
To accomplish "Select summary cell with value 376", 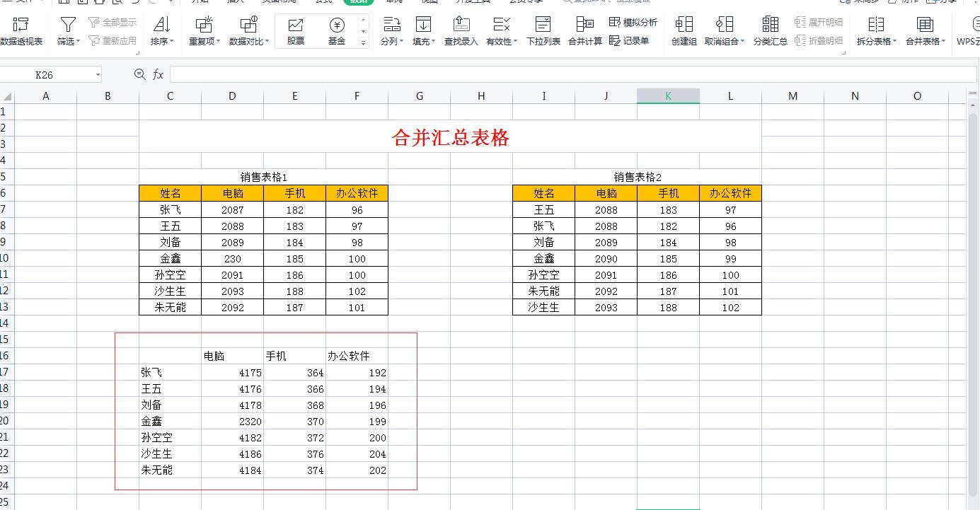I will coord(294,454).
